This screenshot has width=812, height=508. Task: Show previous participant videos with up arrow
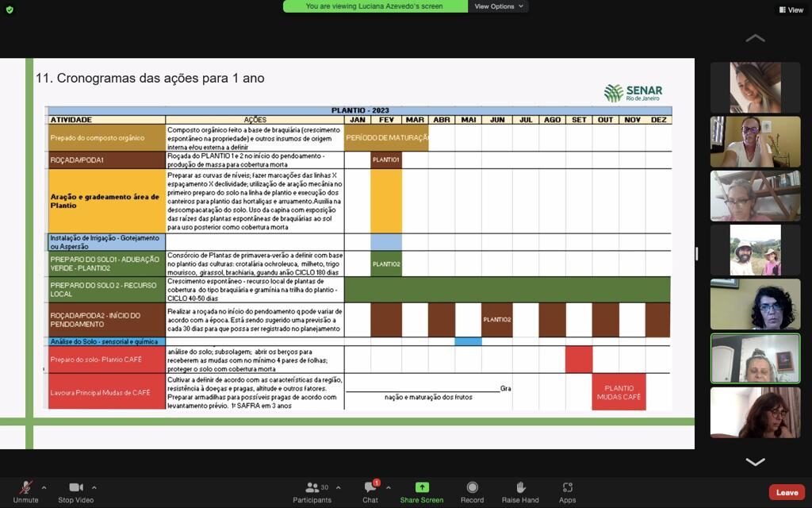[x=755, y=38]
